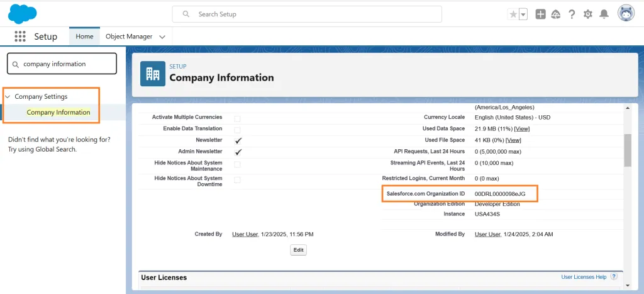Open the Modified By User User link
Screen dimensions: 644x294
(488, 234)
